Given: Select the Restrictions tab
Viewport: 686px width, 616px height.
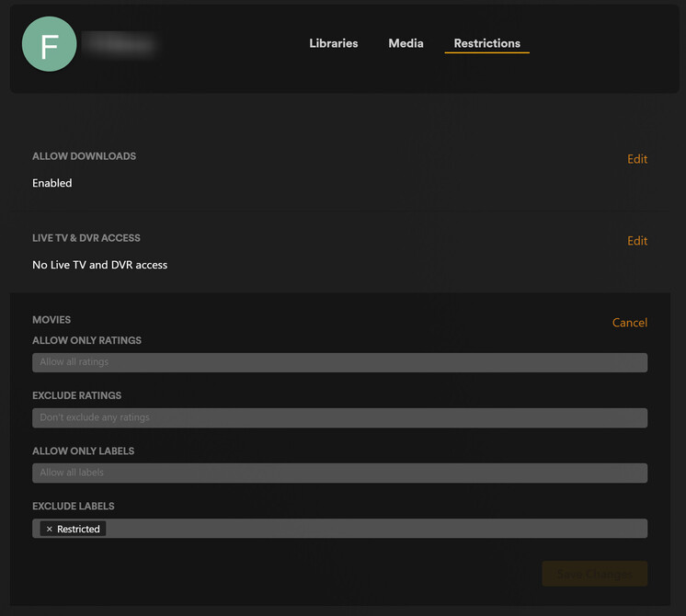Looking at the screenshot, I should [x=487, y=43].
